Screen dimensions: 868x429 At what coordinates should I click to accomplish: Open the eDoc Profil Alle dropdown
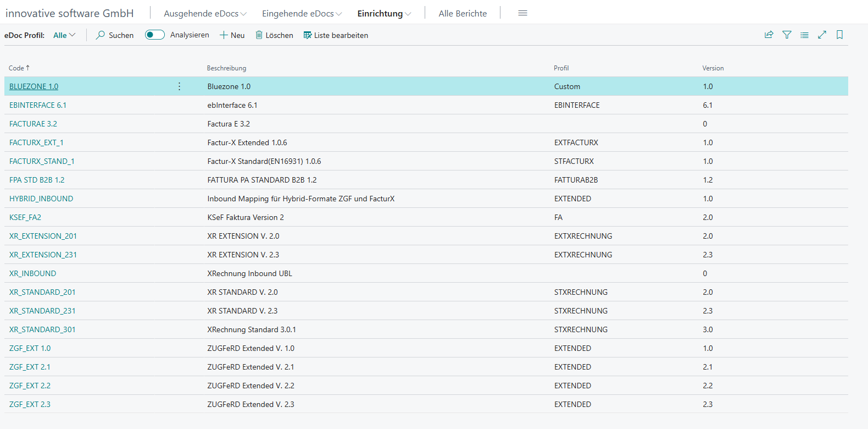pyautogui.click(x=64, y=35)
